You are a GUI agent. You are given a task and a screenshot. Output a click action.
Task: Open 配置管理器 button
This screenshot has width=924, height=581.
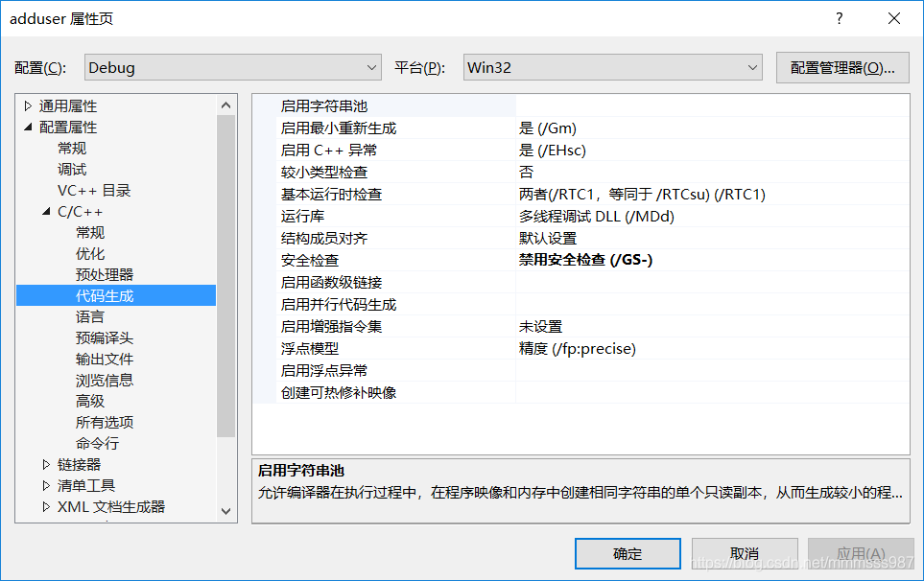842,68
